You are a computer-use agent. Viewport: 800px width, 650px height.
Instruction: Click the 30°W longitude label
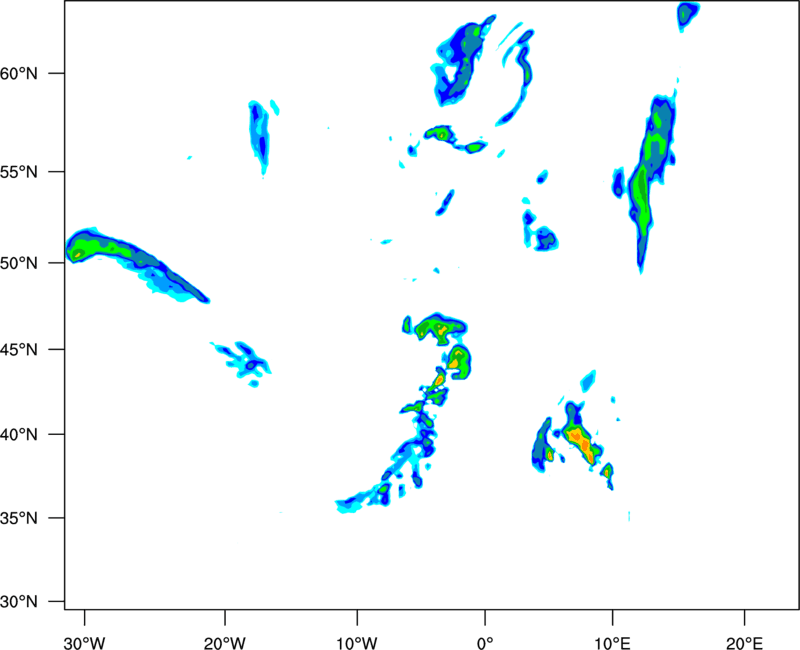(x=85, y=643)
